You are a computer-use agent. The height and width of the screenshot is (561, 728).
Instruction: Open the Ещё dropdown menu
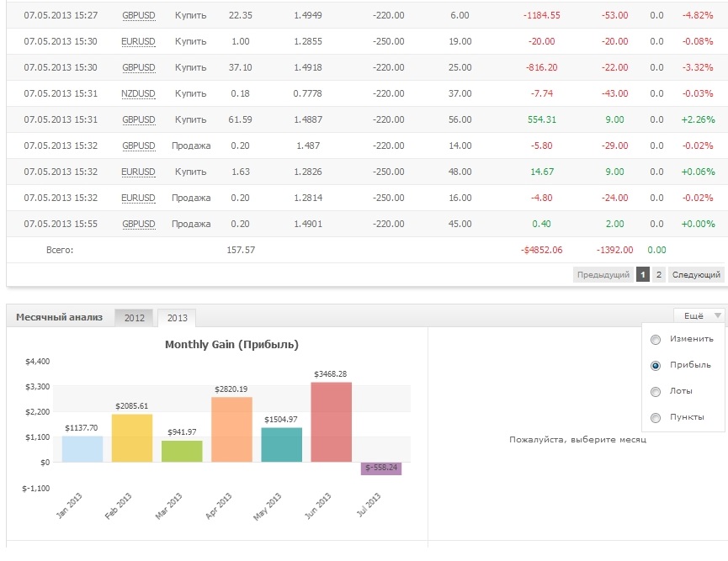click(x=699, y=316)
